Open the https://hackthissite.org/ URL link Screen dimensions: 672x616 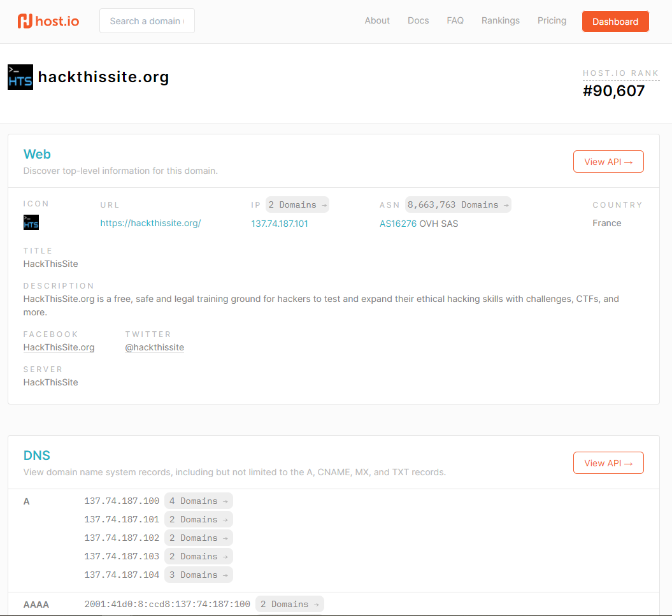(x=150, y=224)
